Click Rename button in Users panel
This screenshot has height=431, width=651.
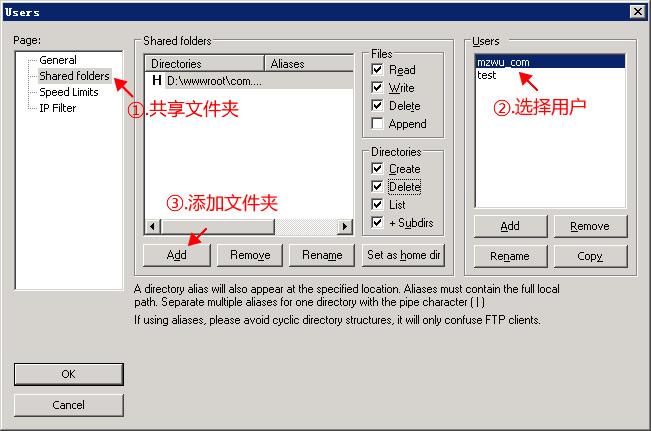[510, 256]
